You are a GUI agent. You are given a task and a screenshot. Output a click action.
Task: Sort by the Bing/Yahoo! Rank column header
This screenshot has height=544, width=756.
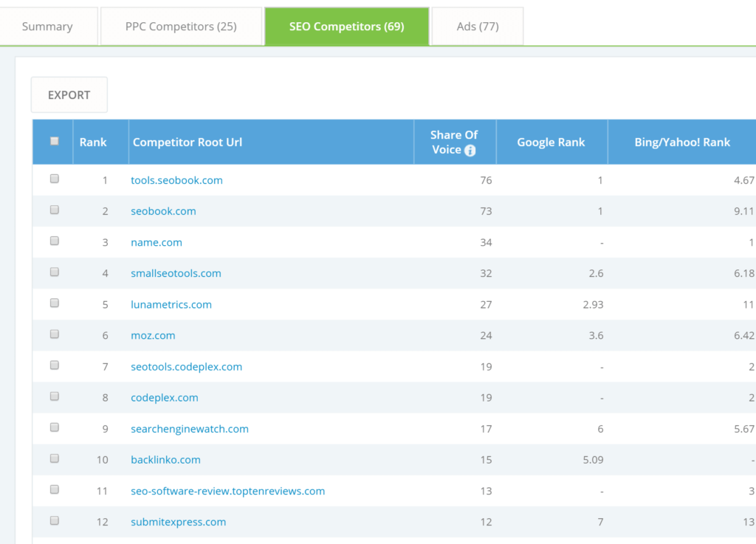682,142
